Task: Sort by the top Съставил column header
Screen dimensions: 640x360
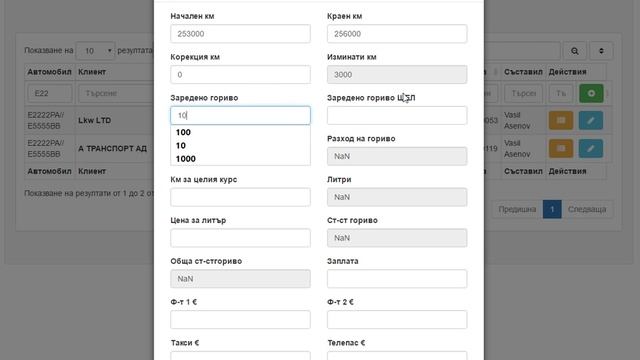Action: point(523,72)
